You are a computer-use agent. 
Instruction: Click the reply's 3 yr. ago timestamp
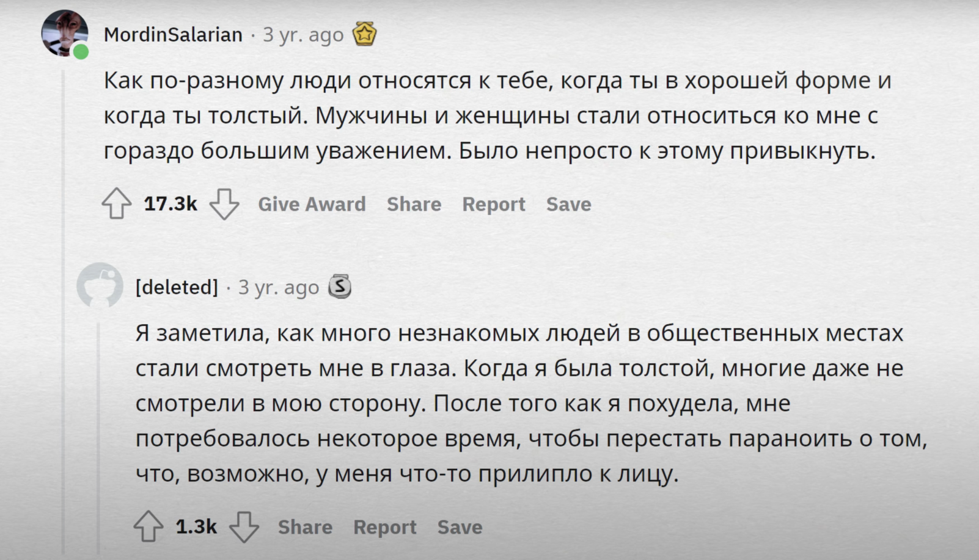(x=279, y=287)
